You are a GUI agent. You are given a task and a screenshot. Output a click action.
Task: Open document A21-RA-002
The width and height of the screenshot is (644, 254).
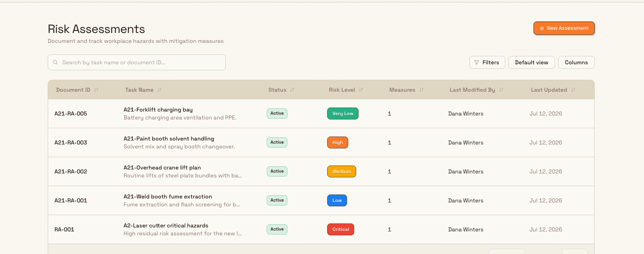pyautogui.click(x=71, y=171)
